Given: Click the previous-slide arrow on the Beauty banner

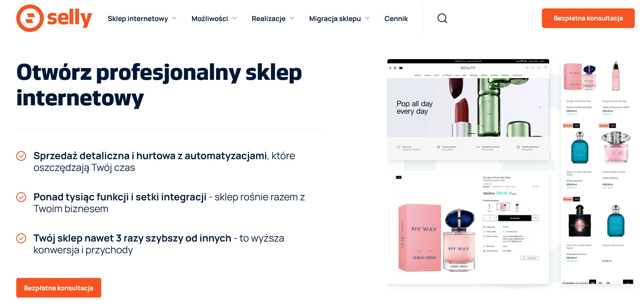Looking at the screenshot, I should pyautogui.click(x=396, y=107).
